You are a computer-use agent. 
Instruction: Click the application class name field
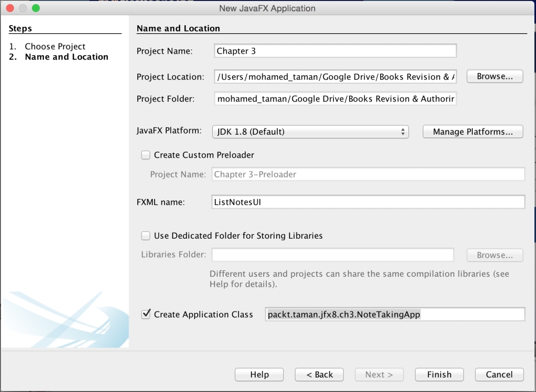(x=394, y=315)
